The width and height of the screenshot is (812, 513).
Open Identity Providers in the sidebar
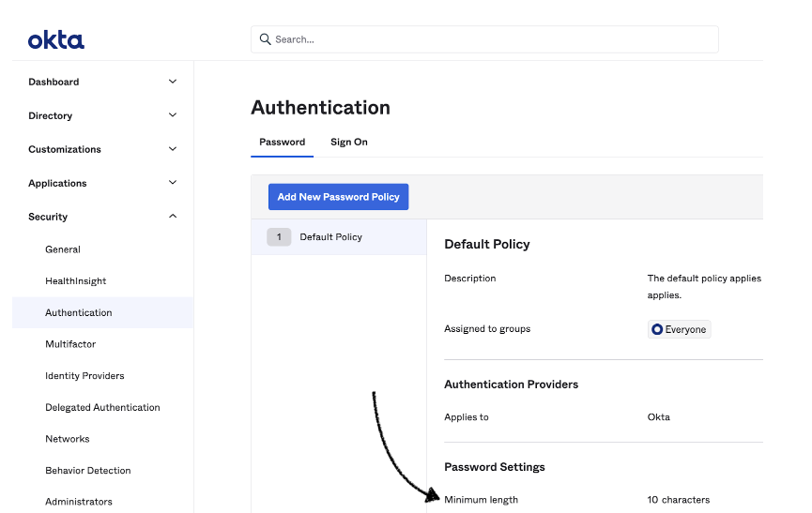(84, 375)
